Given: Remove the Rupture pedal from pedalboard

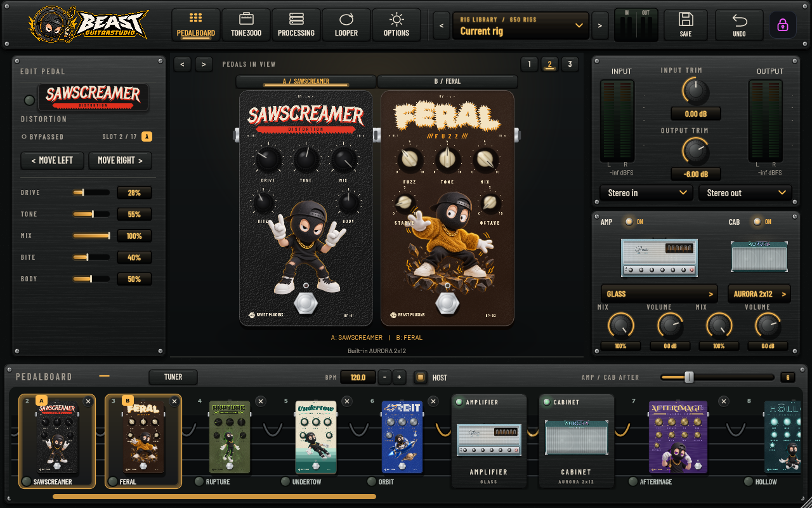Looking at the screenshot, I should point(260,401).
